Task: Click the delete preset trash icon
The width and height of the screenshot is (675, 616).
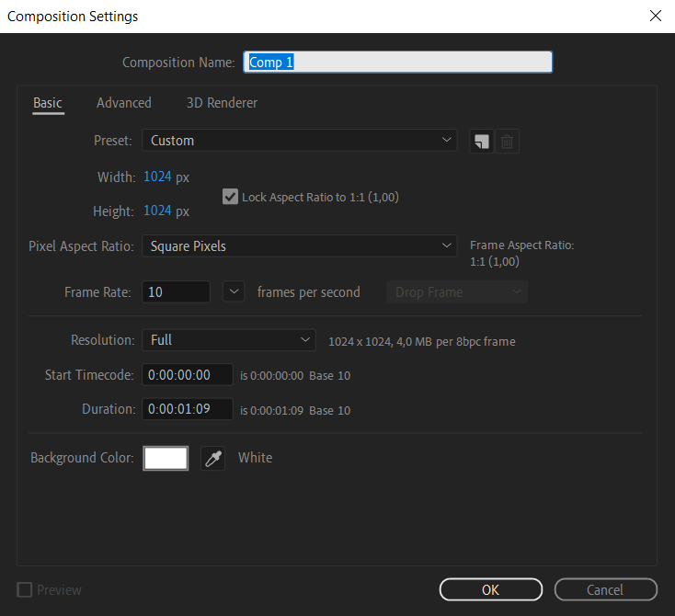Action: (x=508, y=142)
